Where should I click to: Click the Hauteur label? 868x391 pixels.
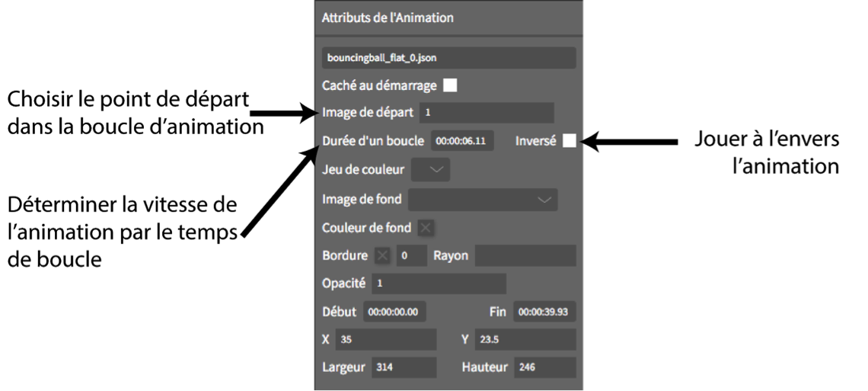(x=484, y=367)
